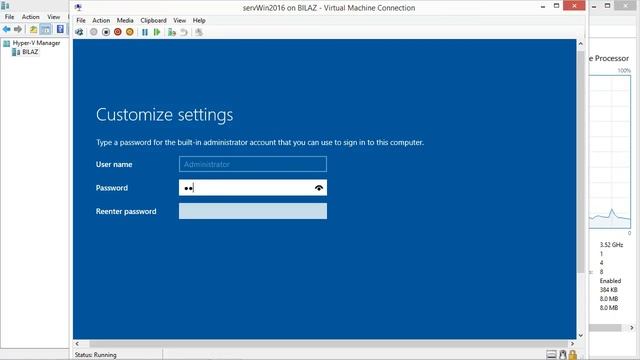The height and width of the screenshot is (360, 640).
Task: Click the 'Status: Running' status bar text
Action: [96, 355]
